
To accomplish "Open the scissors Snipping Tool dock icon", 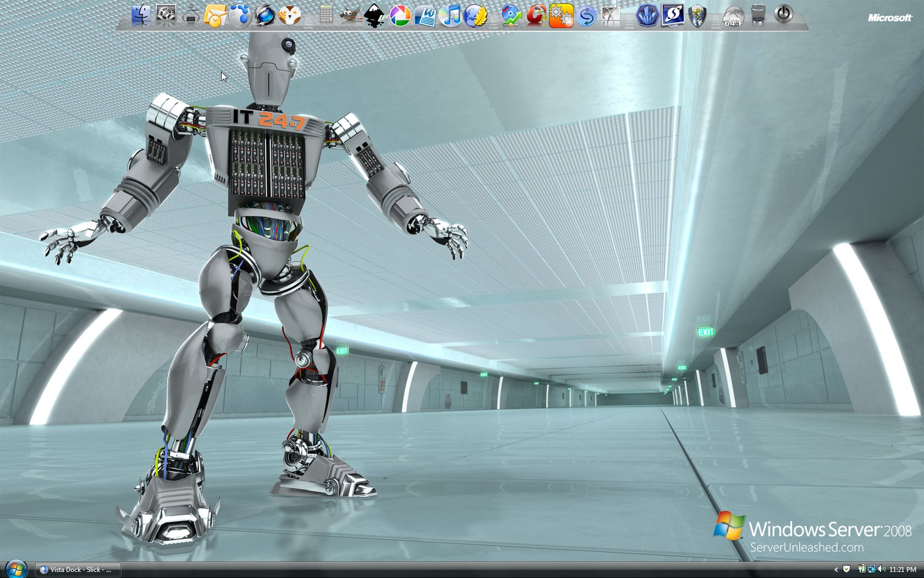I will tap(611, 15).
